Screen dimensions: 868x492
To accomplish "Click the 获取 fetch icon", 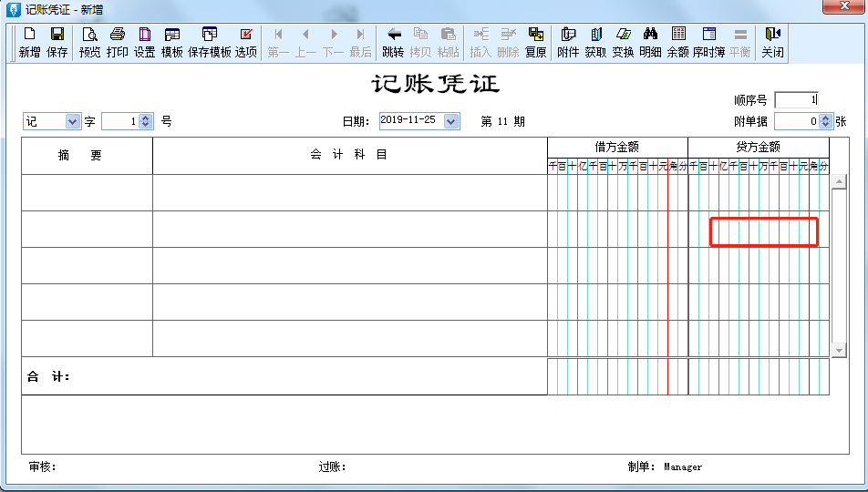I will (595, 42).
